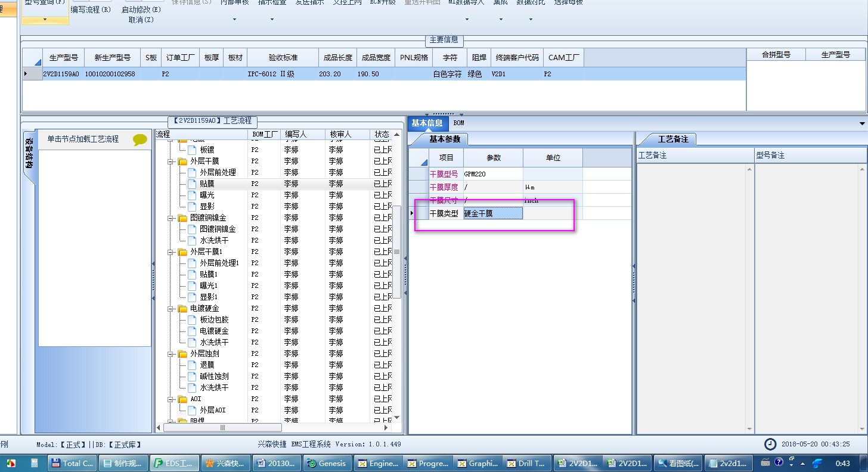Collapse the 外层干膜 tree node
The height and width of the screenshot is (472, 868).
click(171, 162)
